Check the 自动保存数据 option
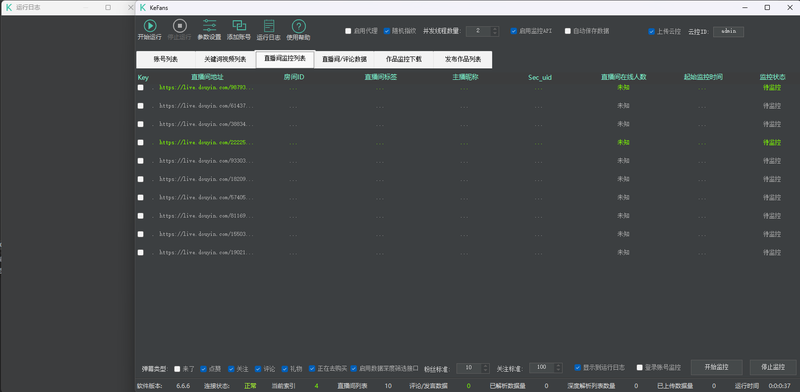Screen dimensions: 800x392 tap(567, 31)
